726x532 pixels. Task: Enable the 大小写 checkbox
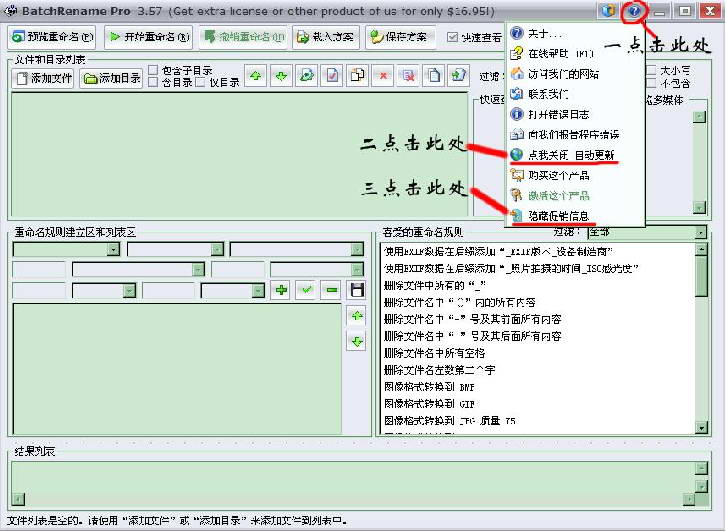[x=651, y=70]
